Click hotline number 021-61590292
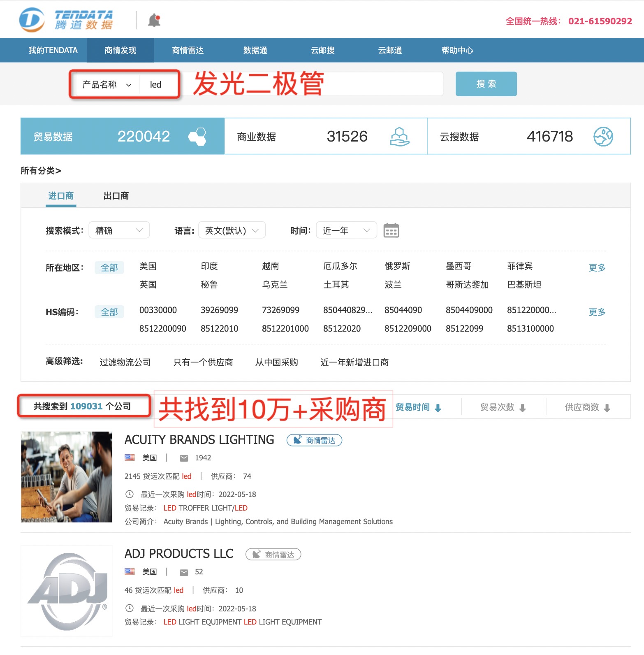 pos(600,21)
